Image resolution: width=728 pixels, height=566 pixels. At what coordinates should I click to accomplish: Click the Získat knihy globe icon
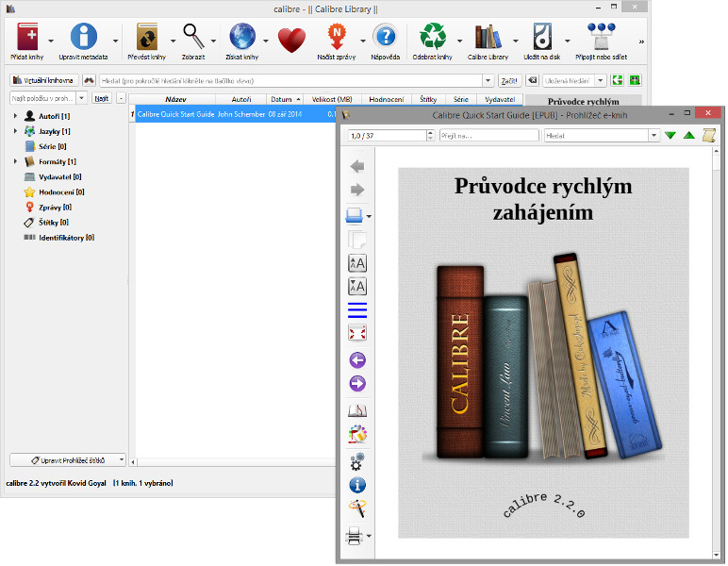(242, 36)
